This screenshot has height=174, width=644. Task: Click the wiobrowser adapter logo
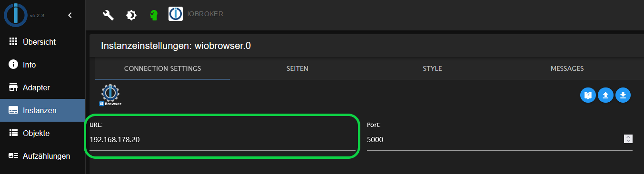pos(110,95)
